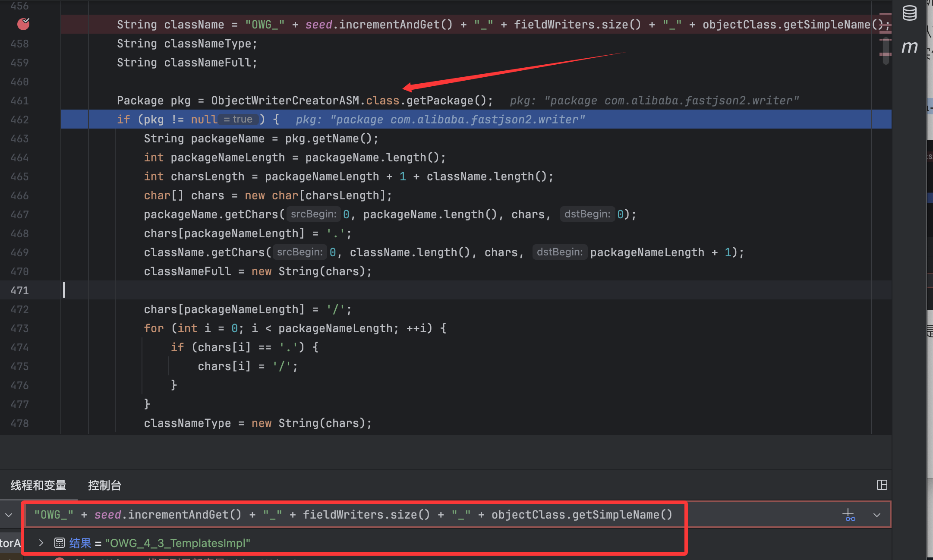Click the calculator icon beside 结果
Image resolution: width=933 pixels, height=560 pixels.
[x=59, y=543]
